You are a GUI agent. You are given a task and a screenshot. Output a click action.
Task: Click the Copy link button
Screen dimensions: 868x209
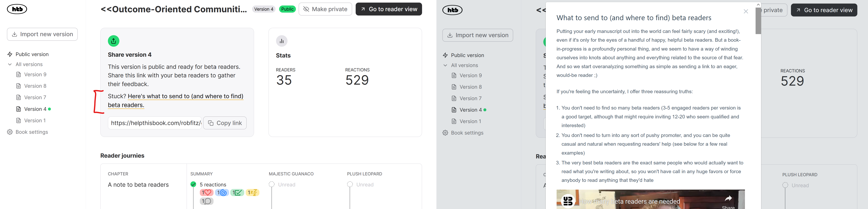pyautogui.click(x=225, y=123)
